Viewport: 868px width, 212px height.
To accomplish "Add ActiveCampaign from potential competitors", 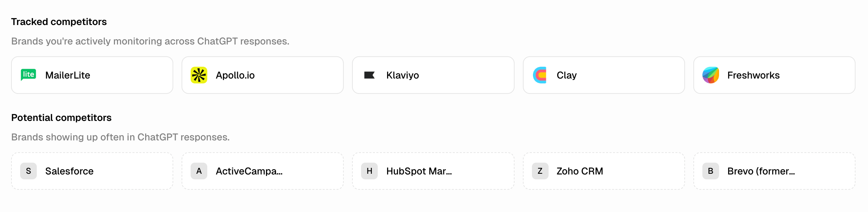I will pos(262,171).
